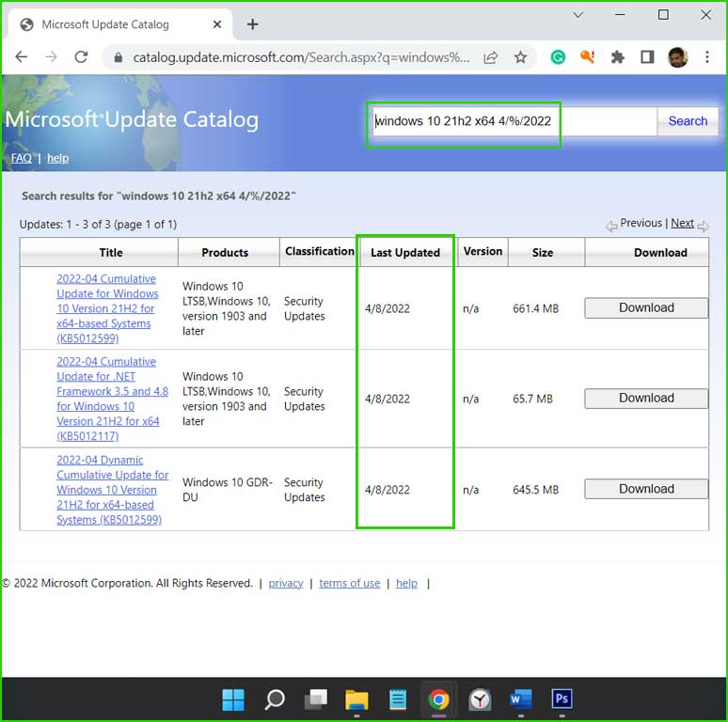
Task: Open Dynamic Cumulative Update KB5012599 link
Action: [112, 490]
